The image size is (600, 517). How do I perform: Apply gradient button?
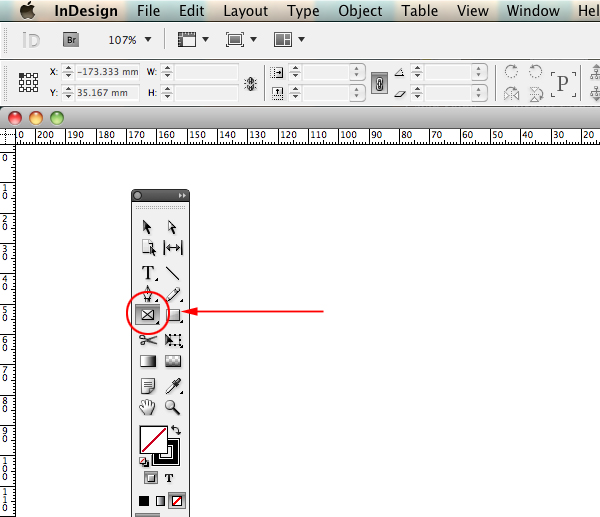coord(160,501)
